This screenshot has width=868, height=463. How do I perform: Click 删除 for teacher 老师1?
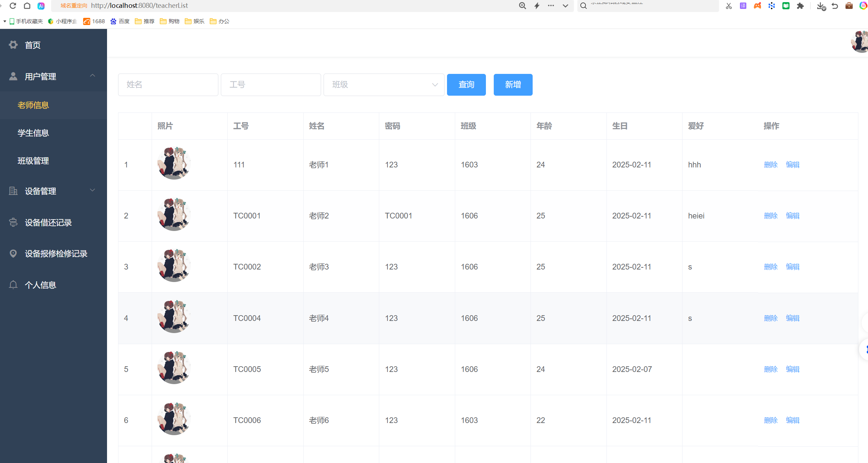coord(771,165)
